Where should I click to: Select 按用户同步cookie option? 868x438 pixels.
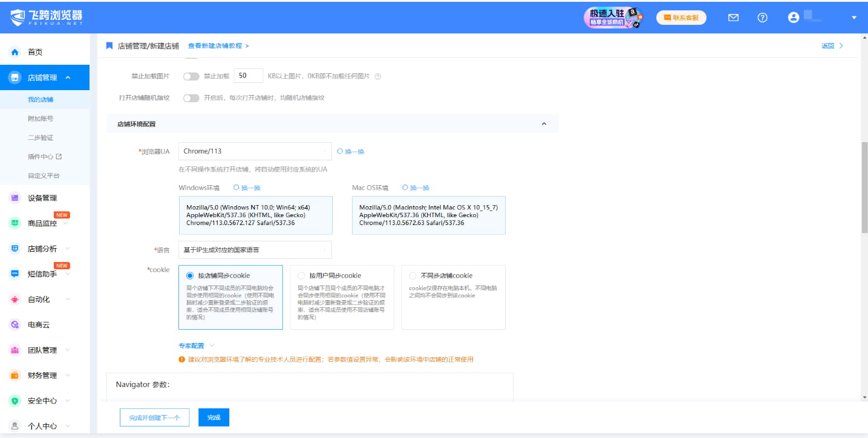pos(301,275)
